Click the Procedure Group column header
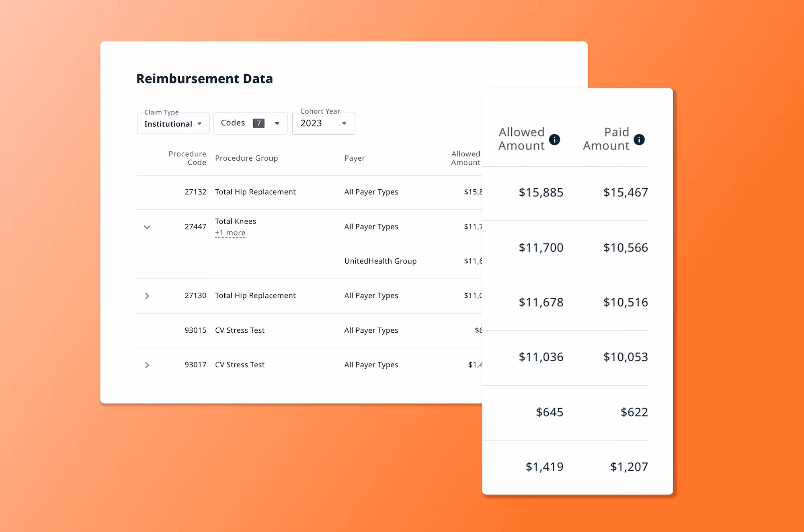 246,158
